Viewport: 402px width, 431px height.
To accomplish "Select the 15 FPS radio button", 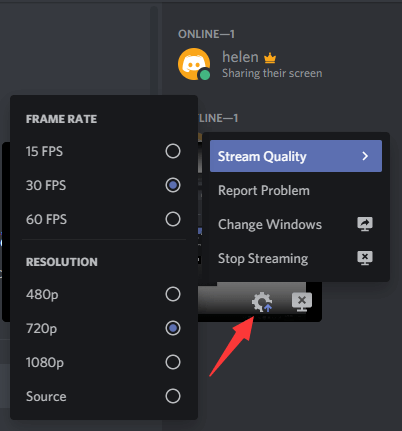I will [173, 151].
